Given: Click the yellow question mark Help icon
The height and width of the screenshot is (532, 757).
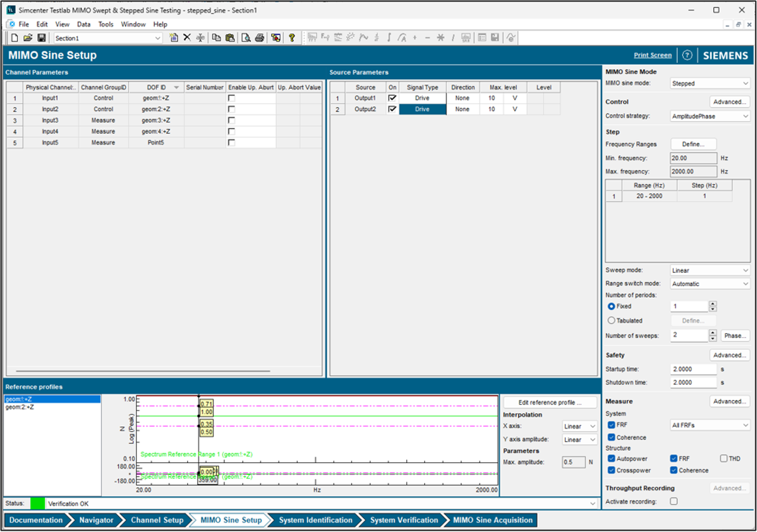Looking at the screenshot, I should (292, 38).
